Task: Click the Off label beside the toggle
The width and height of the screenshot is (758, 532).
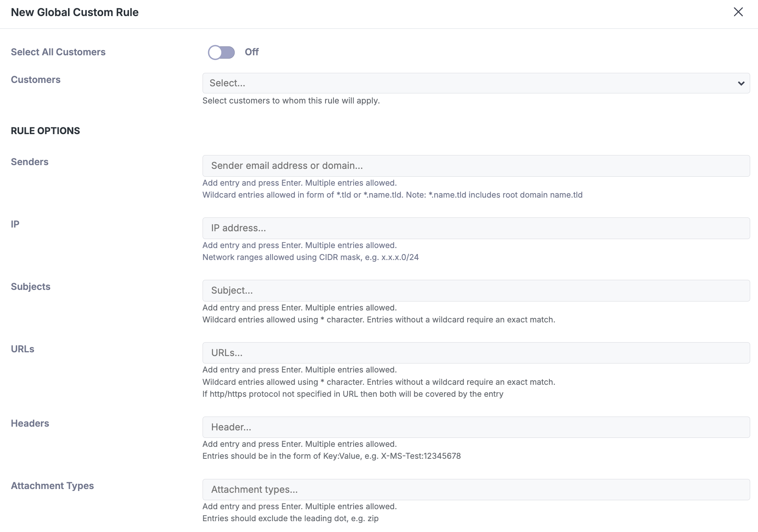Action: point(252,52)
